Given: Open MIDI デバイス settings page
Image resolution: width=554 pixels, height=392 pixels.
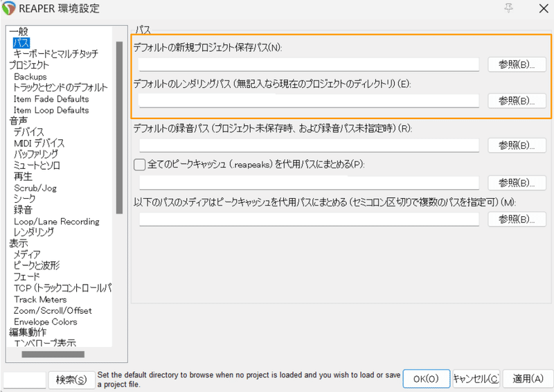Looking at the screenshot, I should tap(39, 143).
